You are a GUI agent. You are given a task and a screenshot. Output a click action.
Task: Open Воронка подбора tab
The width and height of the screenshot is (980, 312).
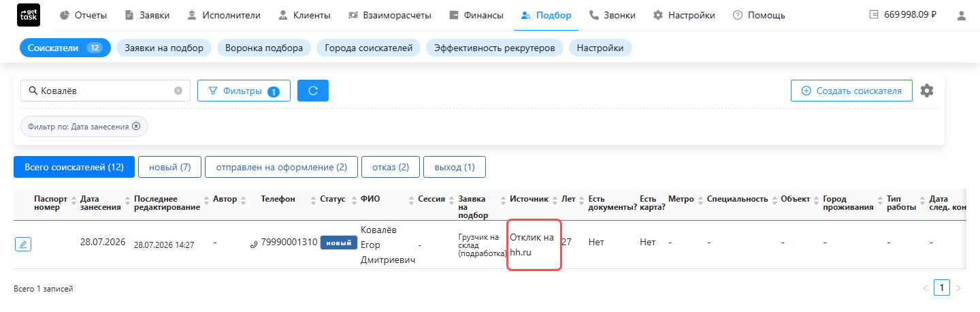(264, 48)
